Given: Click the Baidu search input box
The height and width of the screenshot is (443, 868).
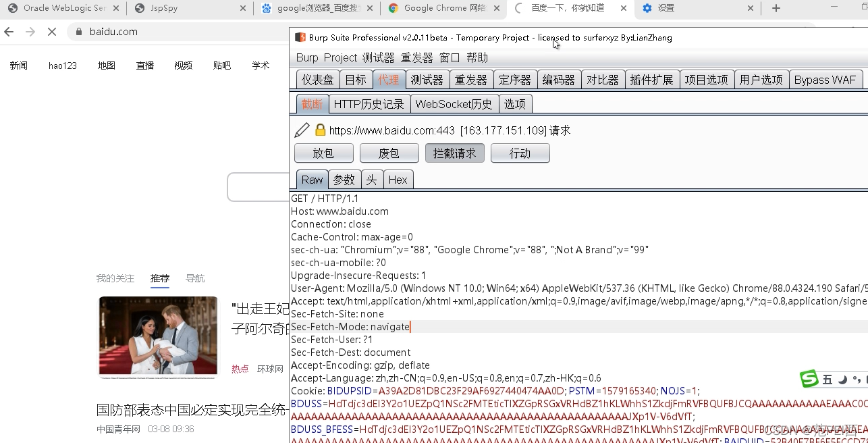Looking at the screenshot, I should point(259,187).
